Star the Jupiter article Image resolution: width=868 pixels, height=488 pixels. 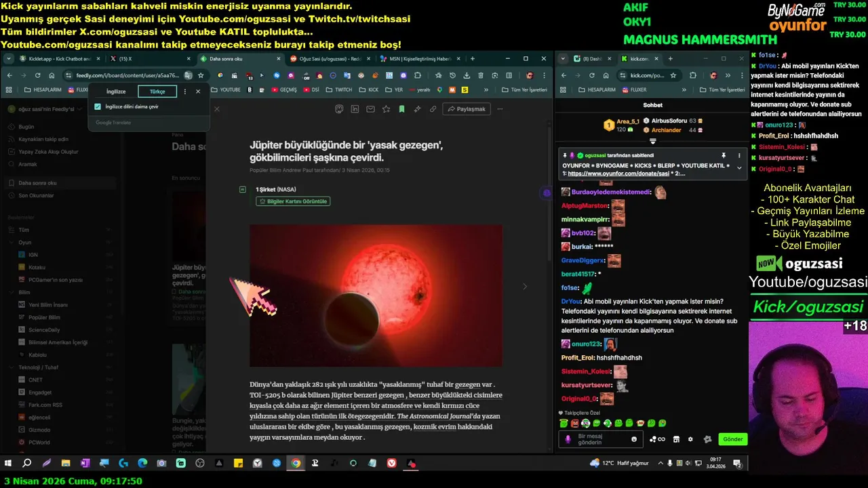(386, 109)
